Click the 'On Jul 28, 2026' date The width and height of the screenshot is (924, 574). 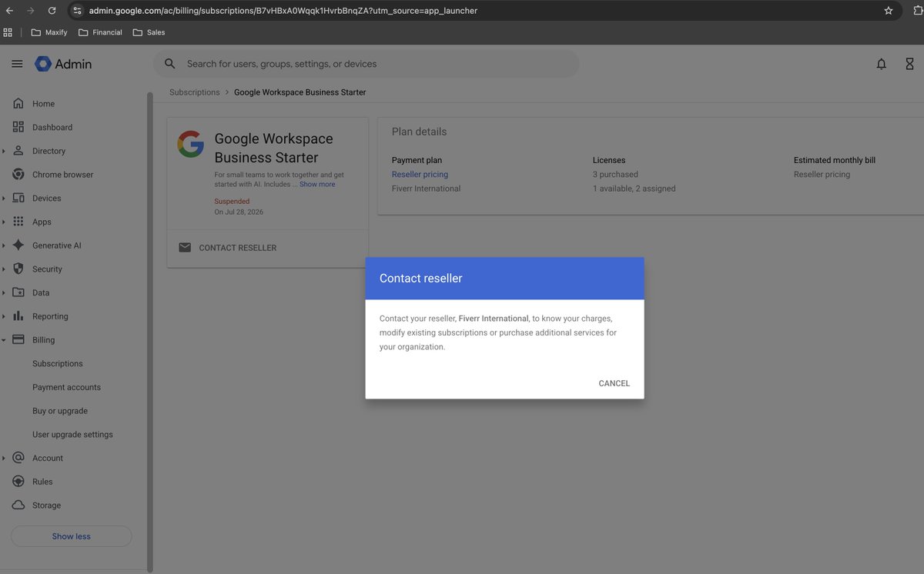(239, 212)
